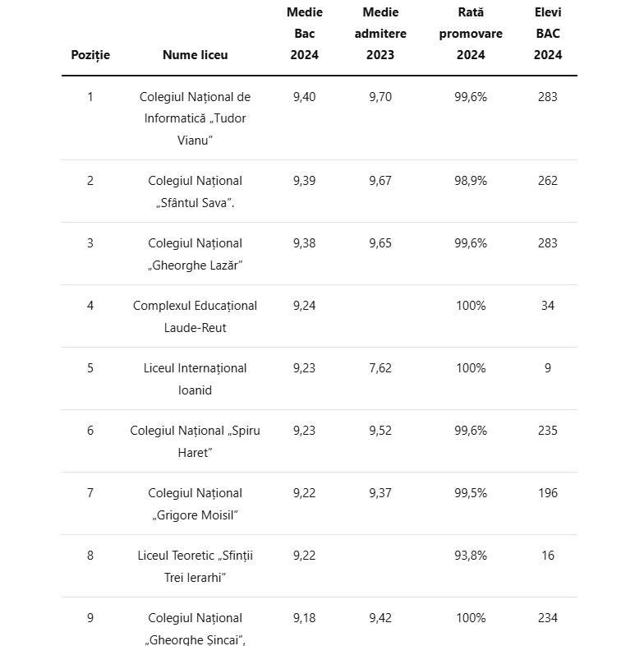
Task: Select Liceul Teoretic "Sfinții Trei Ierarhi"
Action: tap(195, 566)
